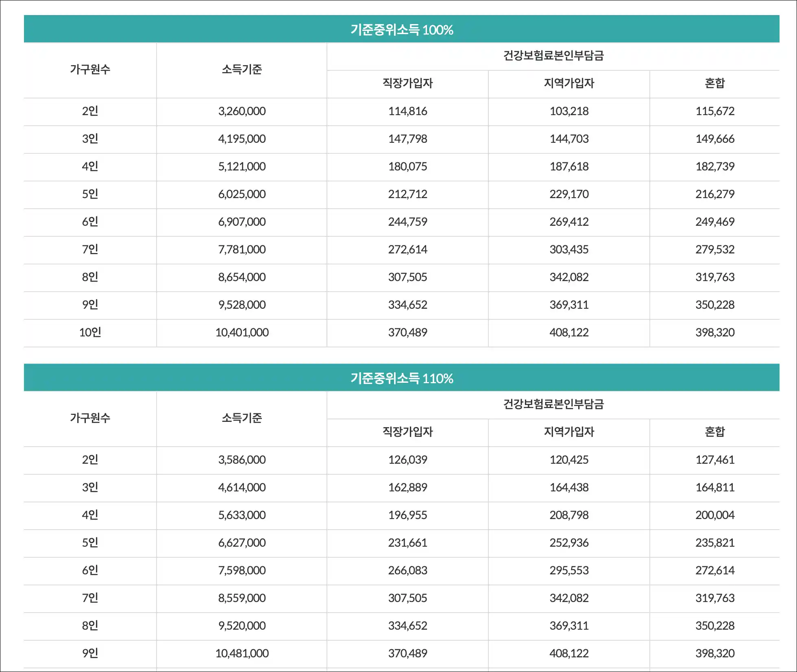Click the 10,481,000 income cell
The height and width of the screenshot is (672, 797).
pos(242,653)
